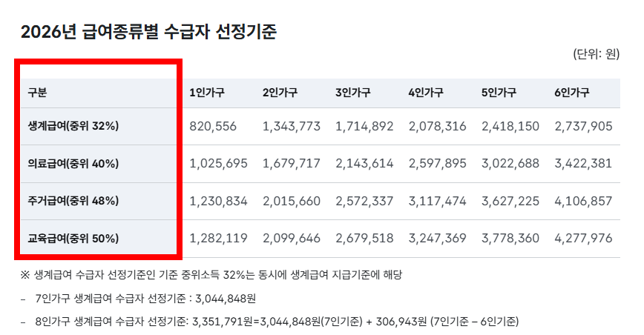The image size is (644, 335).
Task: Click the cell value 2,597,895
Action: pyautogui.click(x=437, y=164)
